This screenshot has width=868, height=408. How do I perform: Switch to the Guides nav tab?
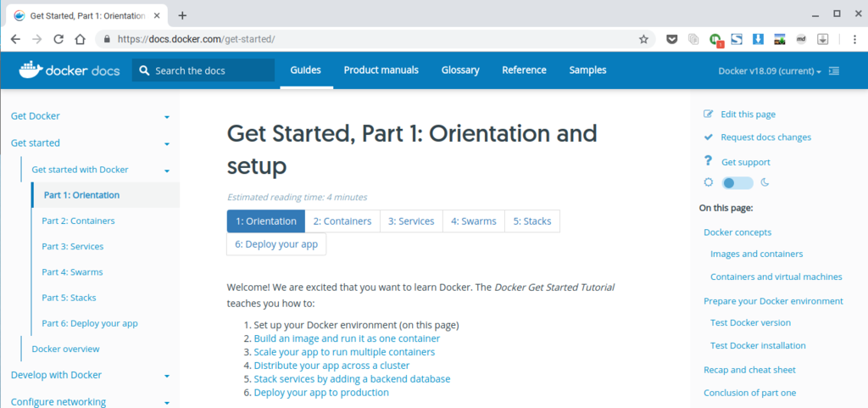306,70
